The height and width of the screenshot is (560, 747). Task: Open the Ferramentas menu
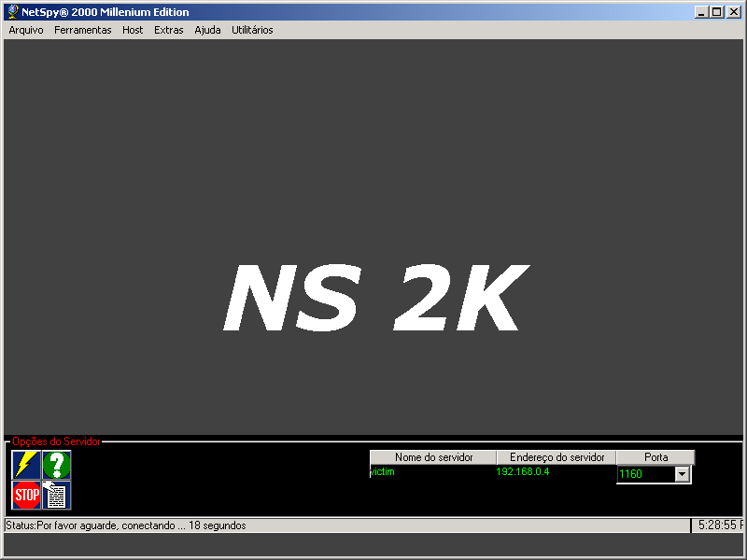pyautogui.click(x=82, y=29)
